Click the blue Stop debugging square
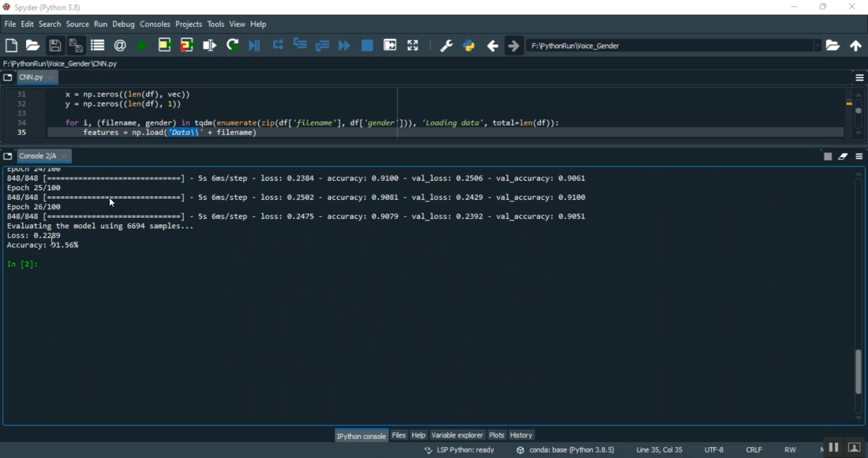The width and height of the screenshot is (868, 458). [x=367, y=46]
